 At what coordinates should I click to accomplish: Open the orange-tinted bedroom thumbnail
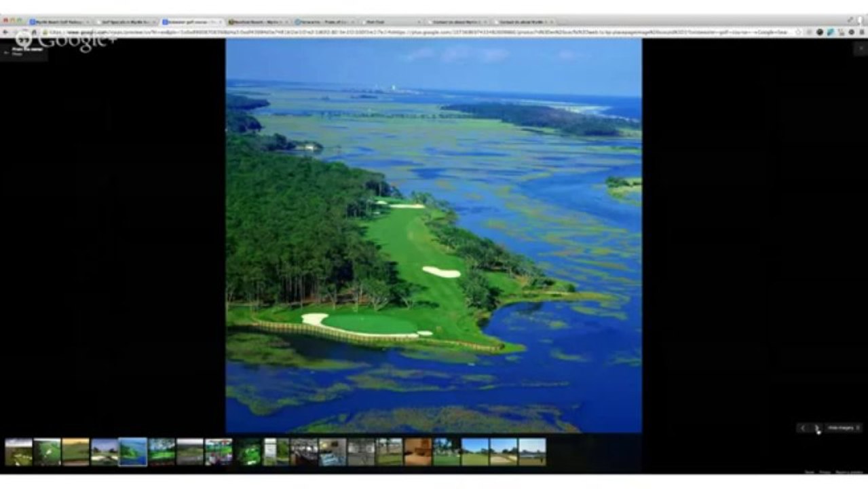(x=417, y=452)
